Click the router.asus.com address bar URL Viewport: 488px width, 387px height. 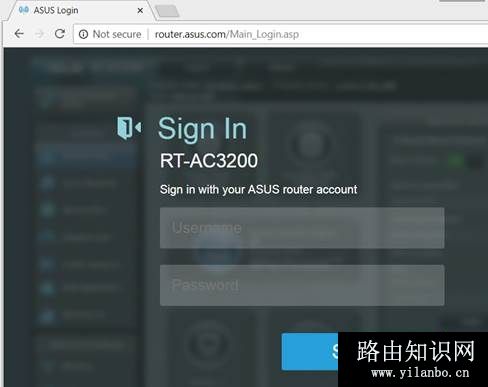pos(227,34)
